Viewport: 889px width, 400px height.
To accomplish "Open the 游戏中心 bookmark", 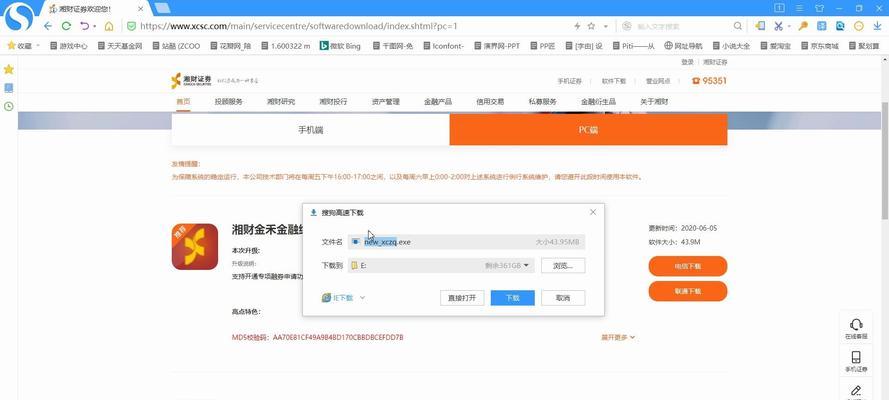I will [69, 46].
